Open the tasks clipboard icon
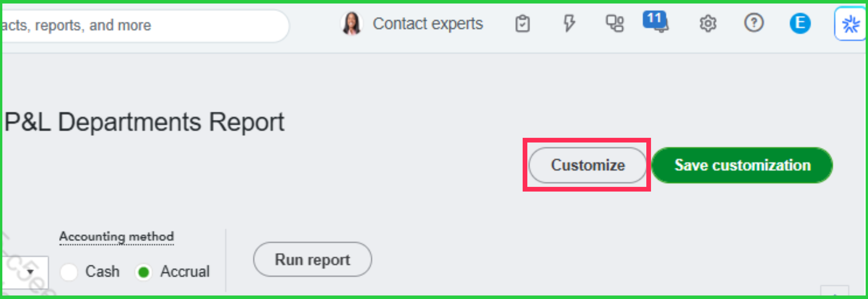Screen dimensions: 868x299 point(522,24)
